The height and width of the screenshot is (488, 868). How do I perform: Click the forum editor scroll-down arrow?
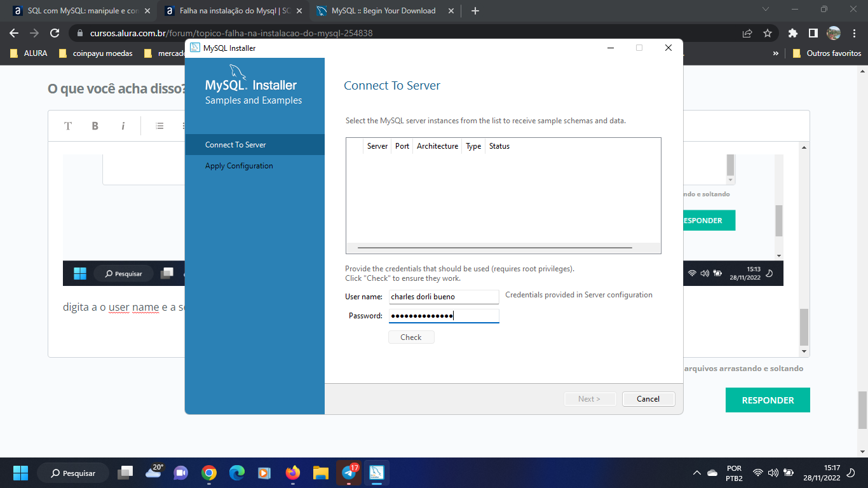pos(804,351)
